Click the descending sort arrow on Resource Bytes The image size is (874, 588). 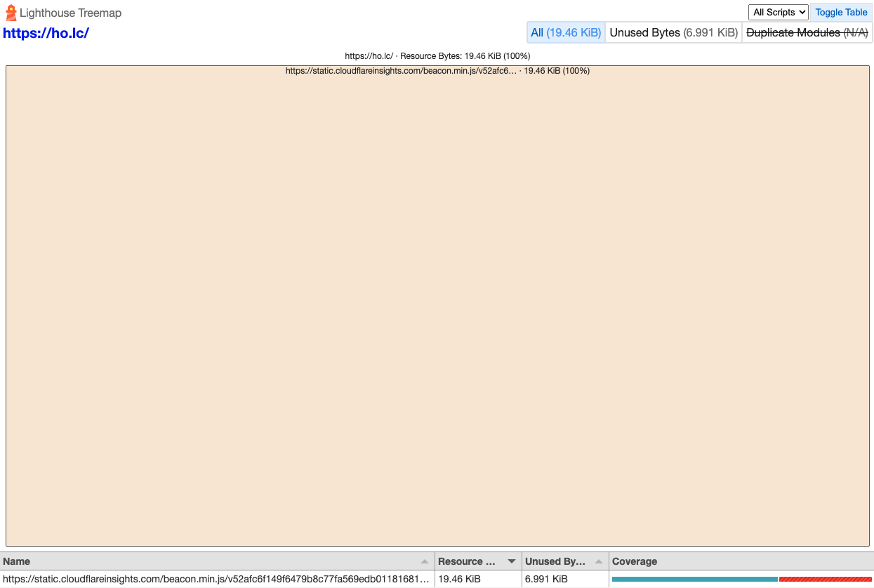(512, 561)
